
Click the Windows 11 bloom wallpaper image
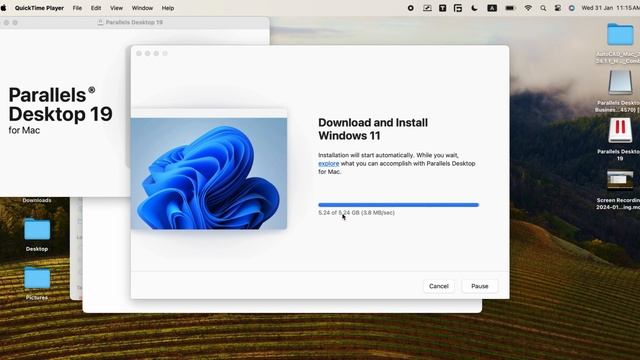209,173
